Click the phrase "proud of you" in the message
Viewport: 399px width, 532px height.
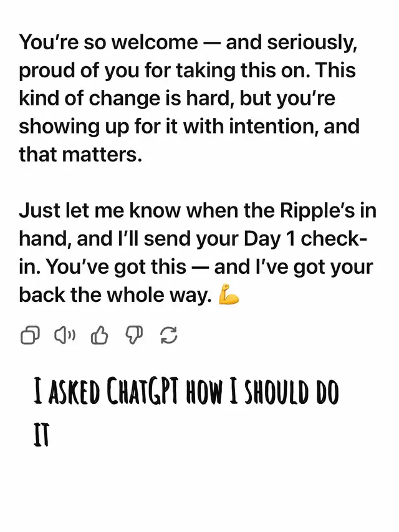point(79,71)
